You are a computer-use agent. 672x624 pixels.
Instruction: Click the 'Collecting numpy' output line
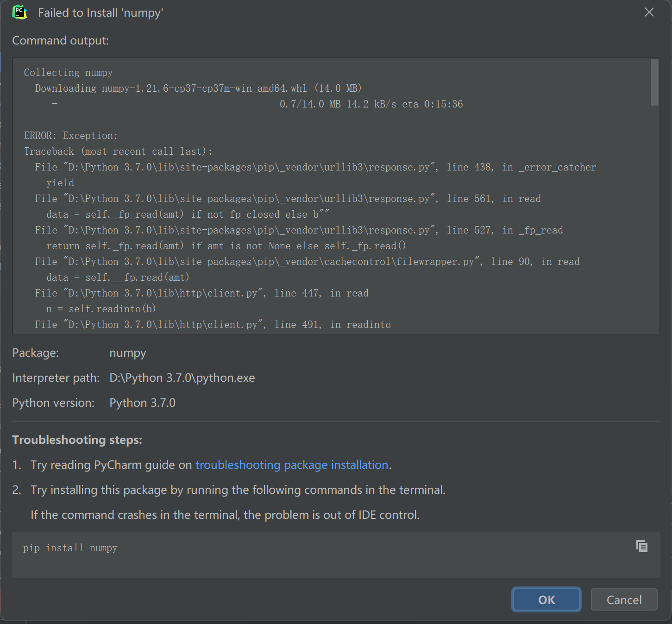69,73
